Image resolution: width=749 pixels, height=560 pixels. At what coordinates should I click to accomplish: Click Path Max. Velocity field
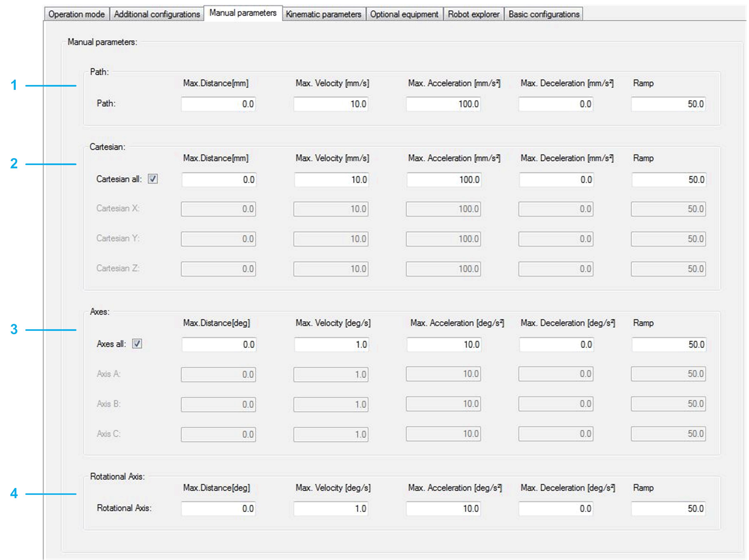[x=330, y=104]
